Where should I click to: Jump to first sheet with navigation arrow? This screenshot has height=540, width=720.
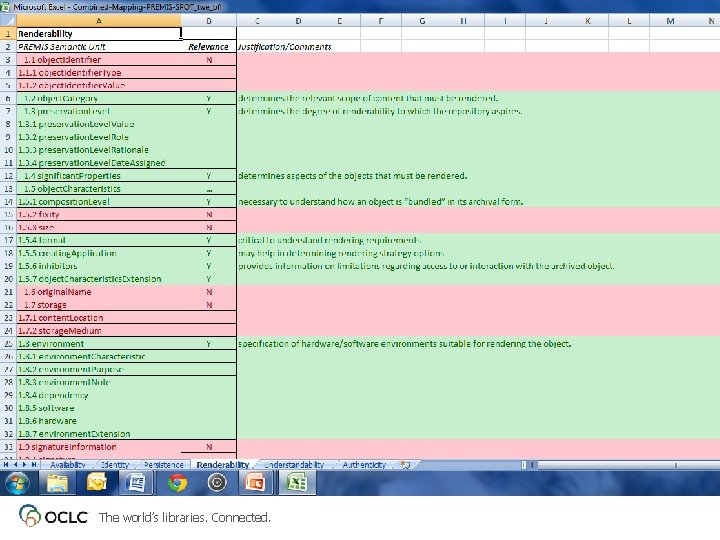(x=6, y=465)
